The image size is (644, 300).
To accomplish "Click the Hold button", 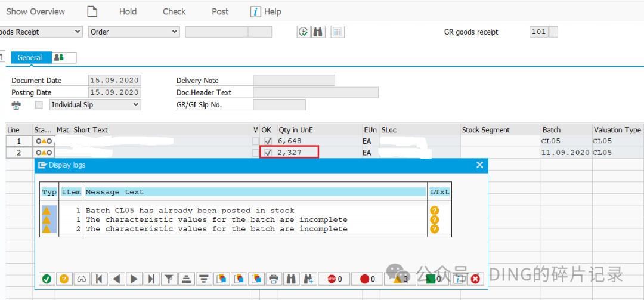I will coord(128,11).
